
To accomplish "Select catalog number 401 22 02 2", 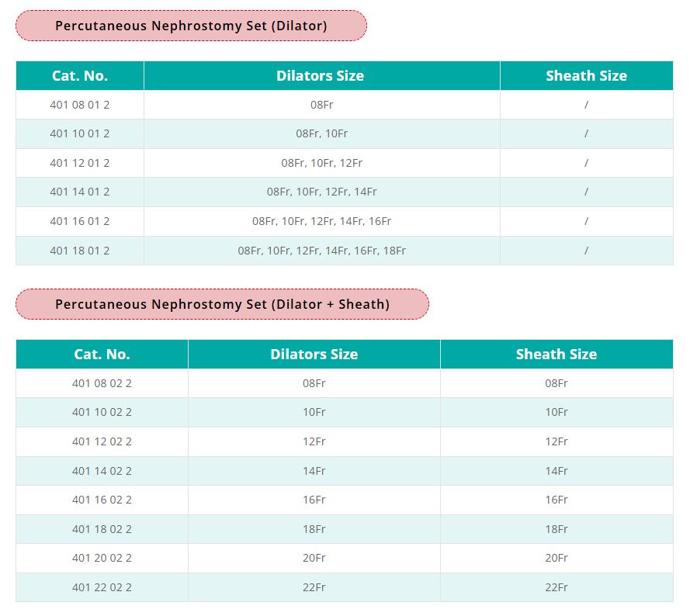I will click(x=102, y=587).
